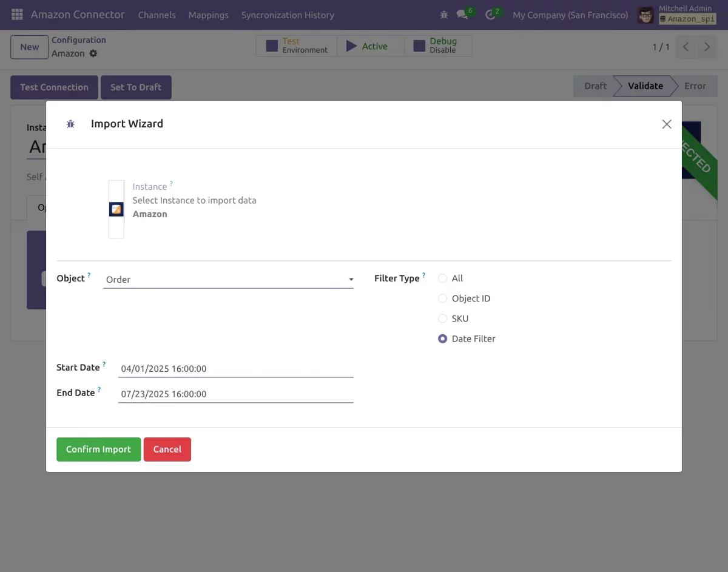728x572 pixels.
Task: Select the Error status stage
Action: [695, 86]
